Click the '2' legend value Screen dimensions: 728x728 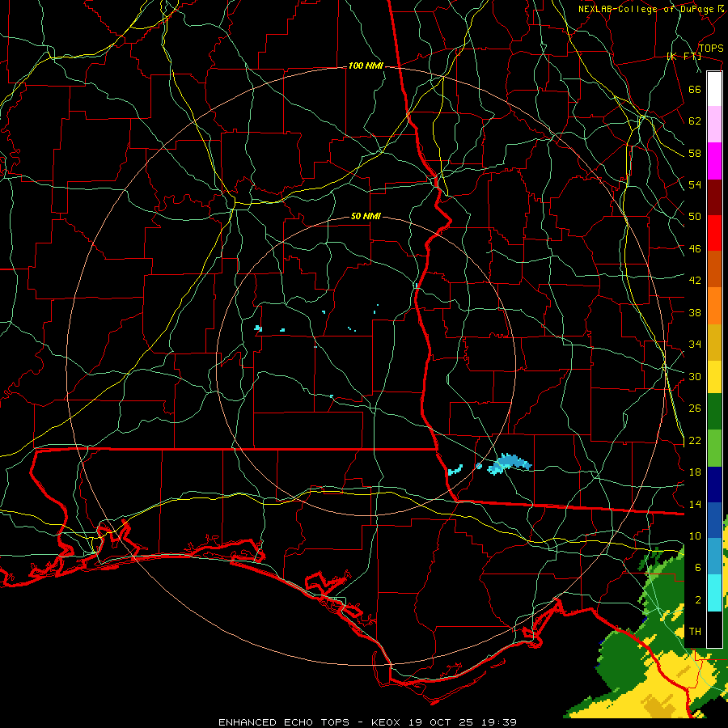coord(698,600)
